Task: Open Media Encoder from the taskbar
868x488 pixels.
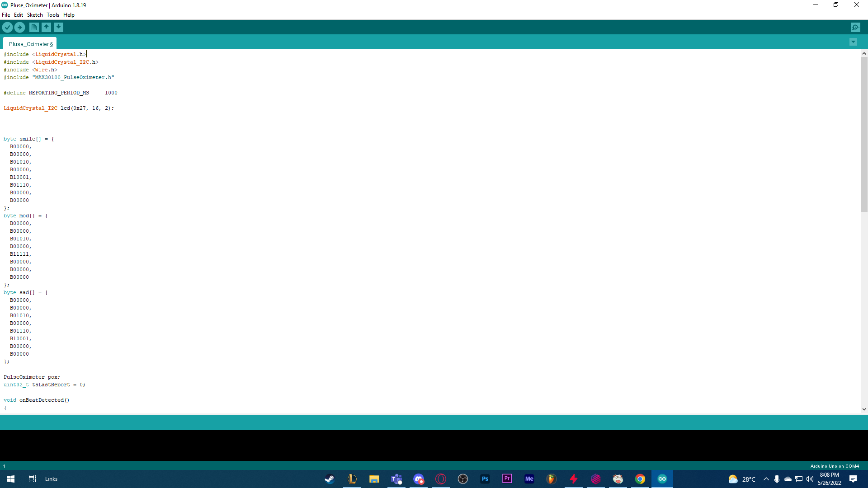Action: click(x=529, y=479)
